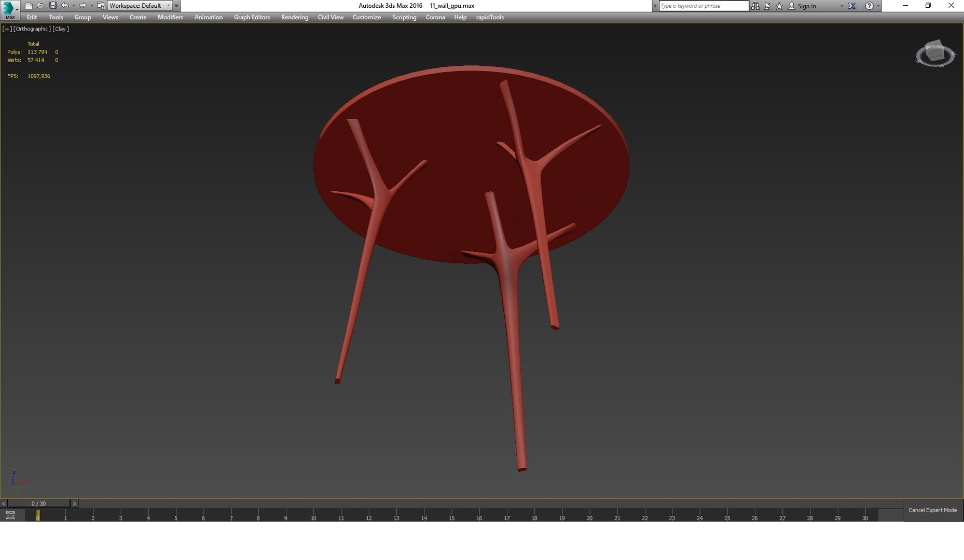
Task: Open the Modifiers menu
Action: click(x=170, y=17)
